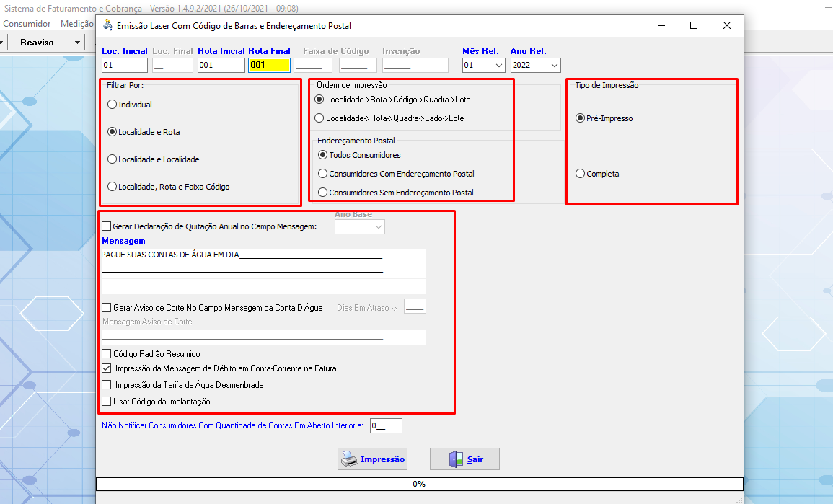This screenshot has height=504, width=833.
Task: Select the Individual filter option
Action: pos(112,105)
